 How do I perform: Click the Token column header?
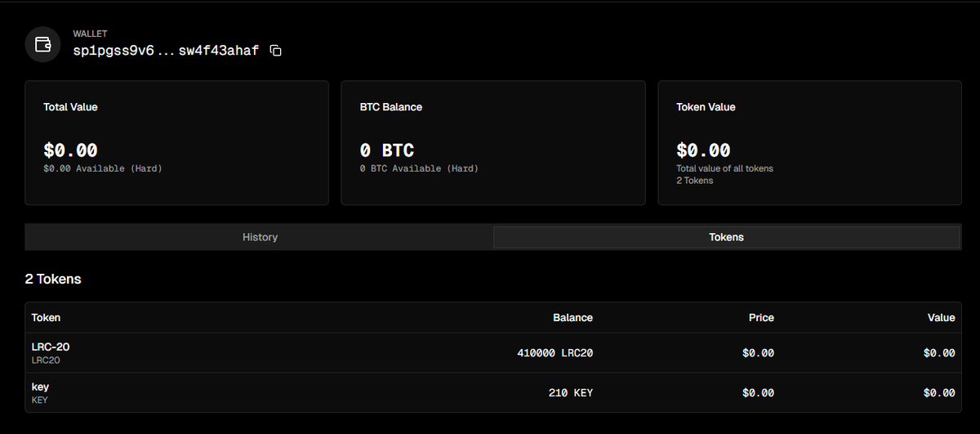point(46,318)
